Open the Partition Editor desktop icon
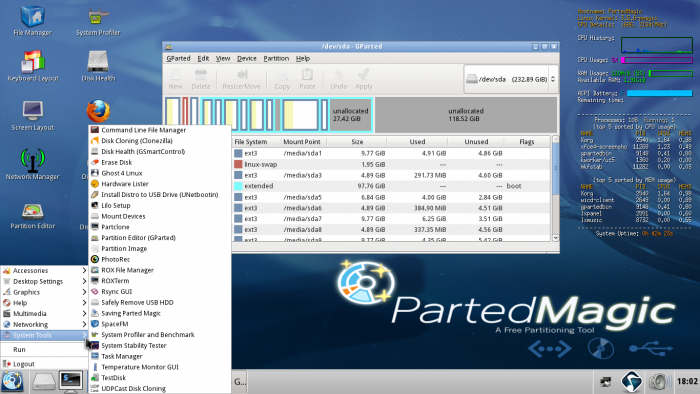The height and width of the screenshot is (394, 700). click(x=33, y=215)
